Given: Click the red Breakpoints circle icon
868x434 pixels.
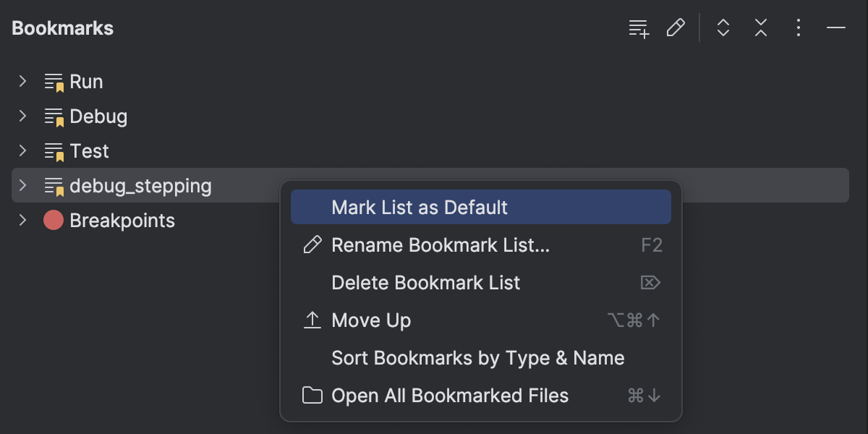Looking at the screenshot, I should [x=52, y=220].
